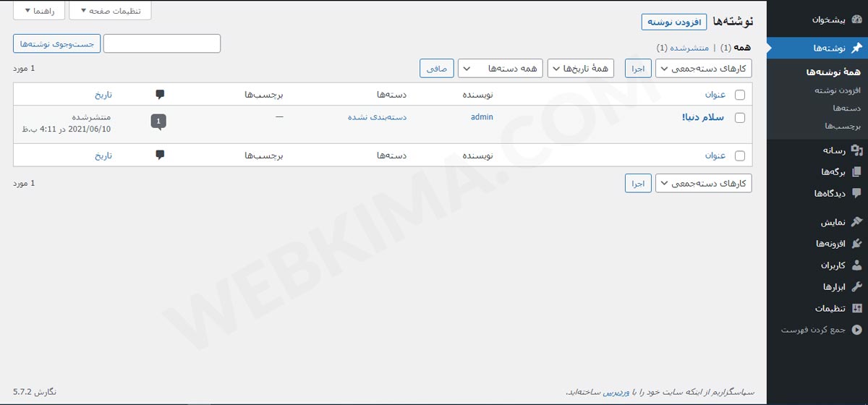868x405 pixels.
Task: Click the افزونه‌ها plugins icon
Action: (x=856, y=244)
